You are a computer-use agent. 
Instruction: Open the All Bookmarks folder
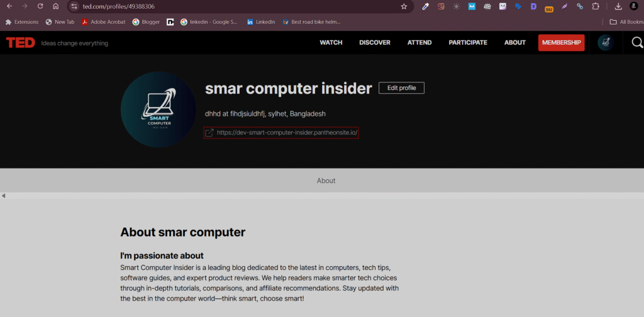[x=626, y=21]
